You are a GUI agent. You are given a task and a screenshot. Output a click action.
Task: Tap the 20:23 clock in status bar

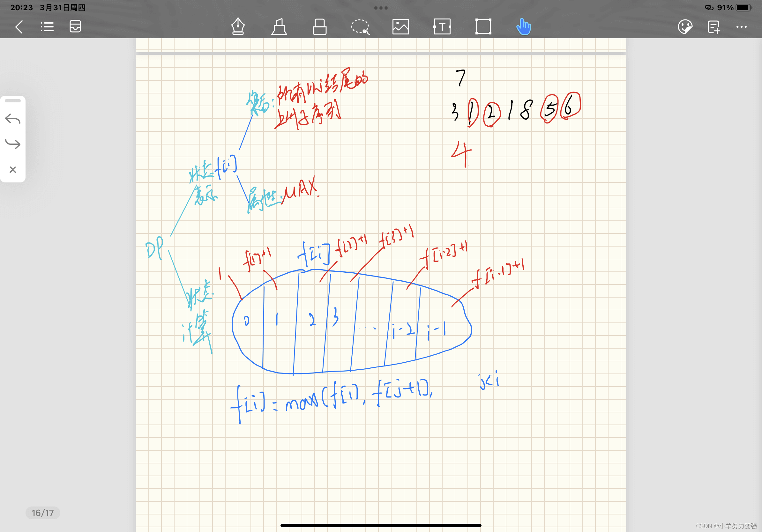[22, 8]
